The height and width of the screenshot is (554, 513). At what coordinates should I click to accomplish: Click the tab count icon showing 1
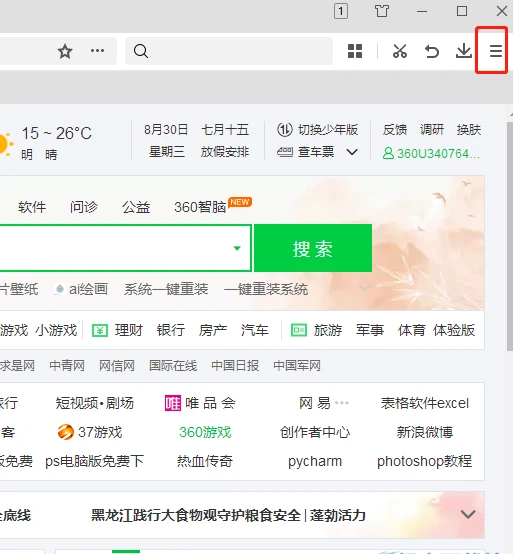pos(341,11)
